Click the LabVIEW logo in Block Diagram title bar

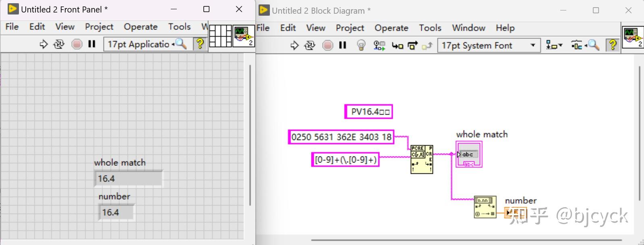pos(264,10)
